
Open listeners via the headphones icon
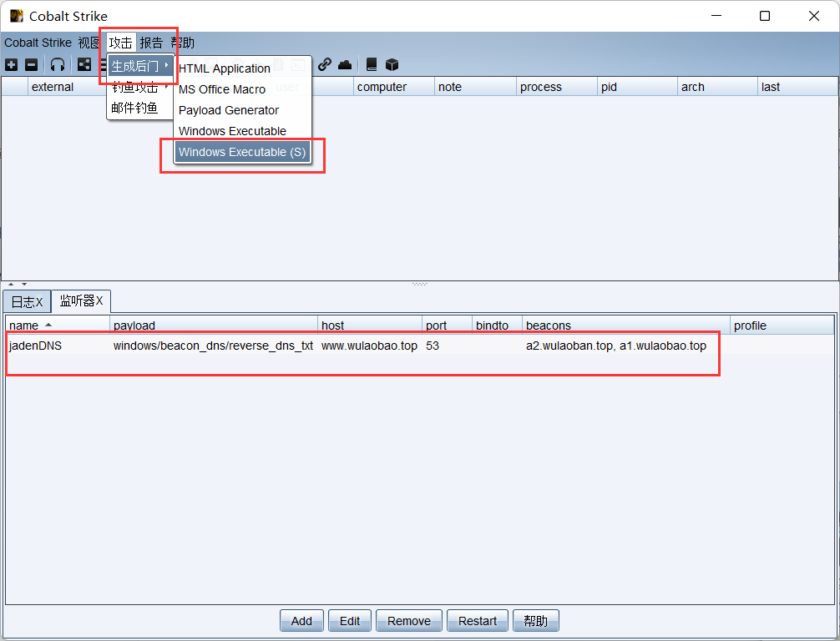tap(58, 65)
